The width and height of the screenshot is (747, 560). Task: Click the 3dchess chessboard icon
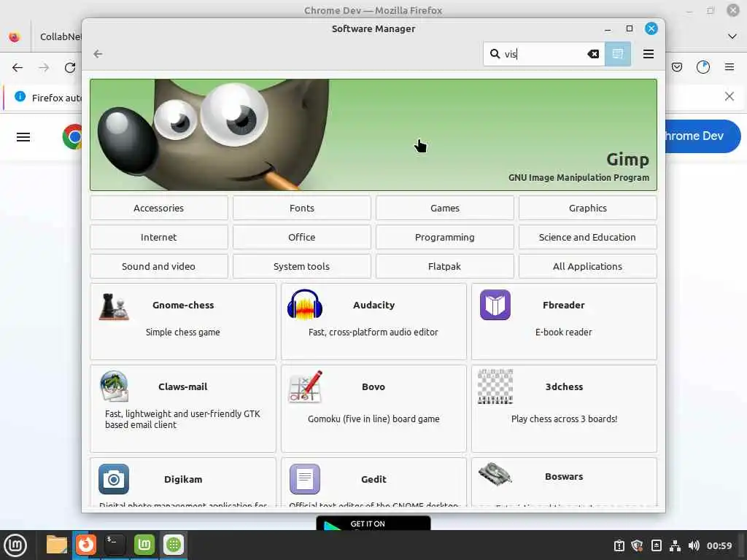click(495, 386)
